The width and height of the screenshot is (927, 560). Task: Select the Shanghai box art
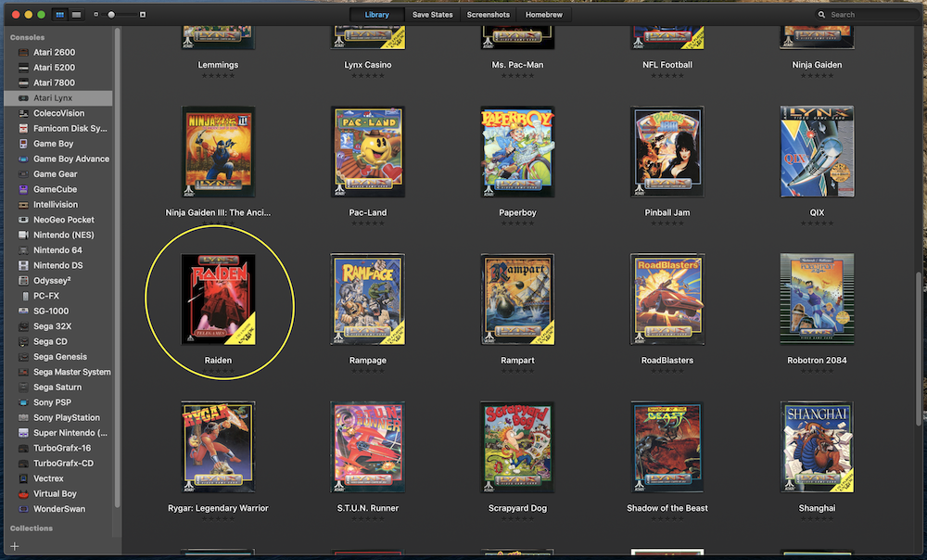click(x=817, y=447)
